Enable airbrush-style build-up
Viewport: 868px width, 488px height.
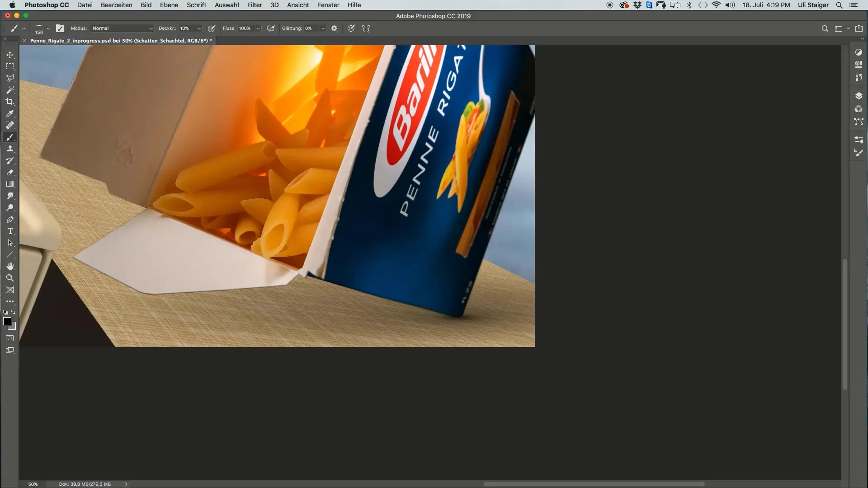coord(271,28)
